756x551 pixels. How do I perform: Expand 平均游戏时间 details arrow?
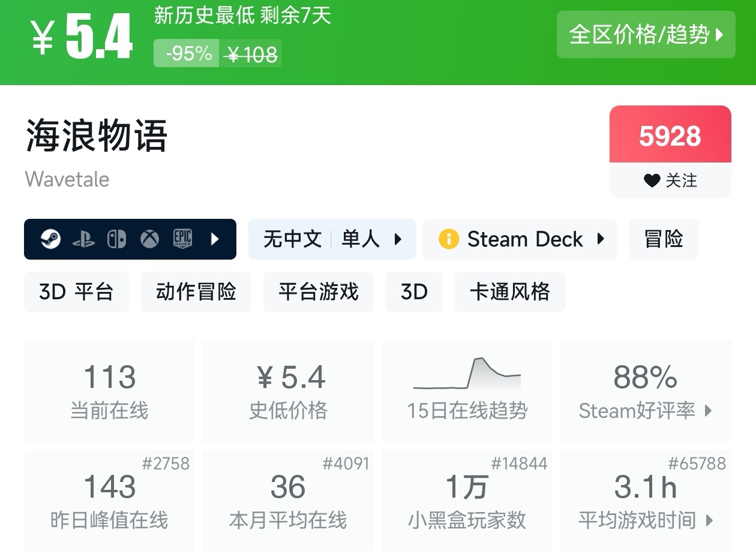click(x=709, y=520)
